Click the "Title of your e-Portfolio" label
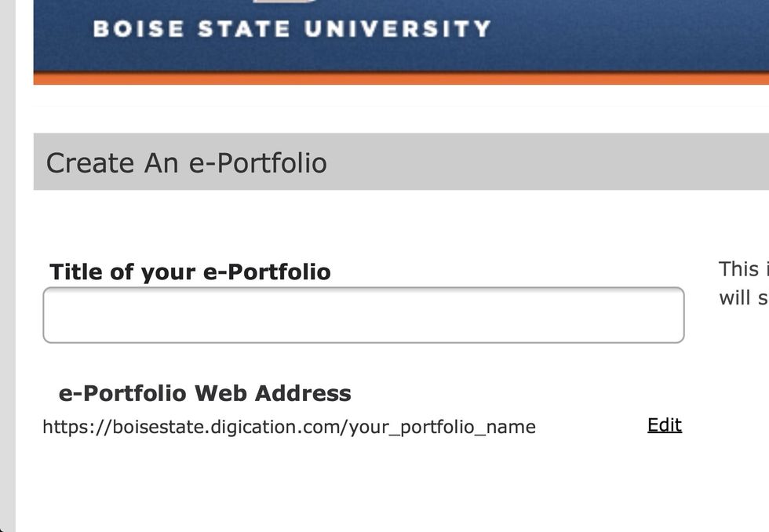Viewport: 769px width, 532px height. (190, 271)
